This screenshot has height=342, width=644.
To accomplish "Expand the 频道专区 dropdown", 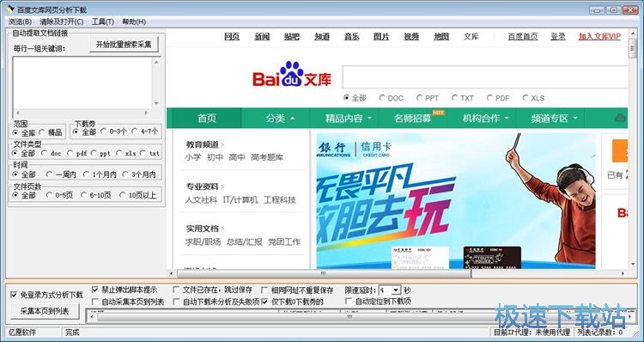I will (554, 119).
